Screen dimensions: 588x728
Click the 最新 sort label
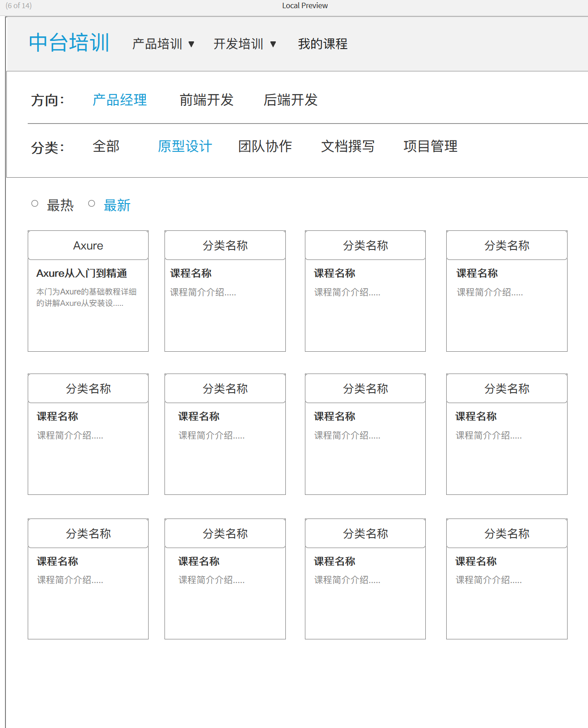tap(117, 205)
